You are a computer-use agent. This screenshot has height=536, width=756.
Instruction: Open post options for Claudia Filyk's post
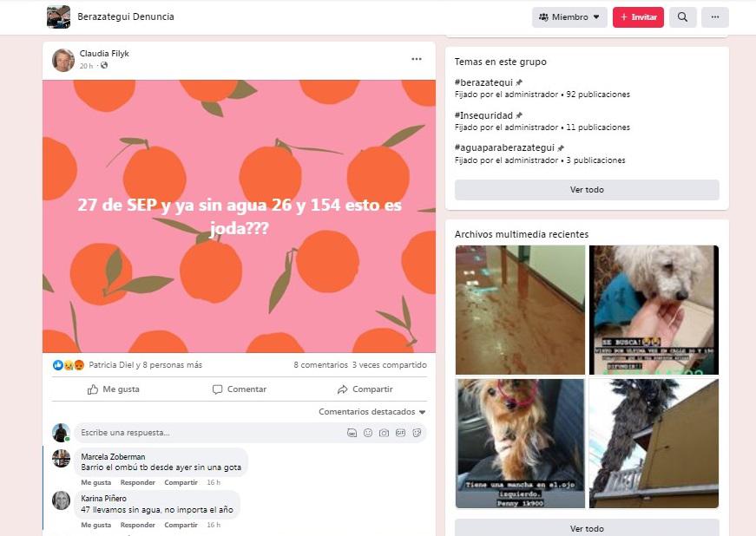[416, 59]
